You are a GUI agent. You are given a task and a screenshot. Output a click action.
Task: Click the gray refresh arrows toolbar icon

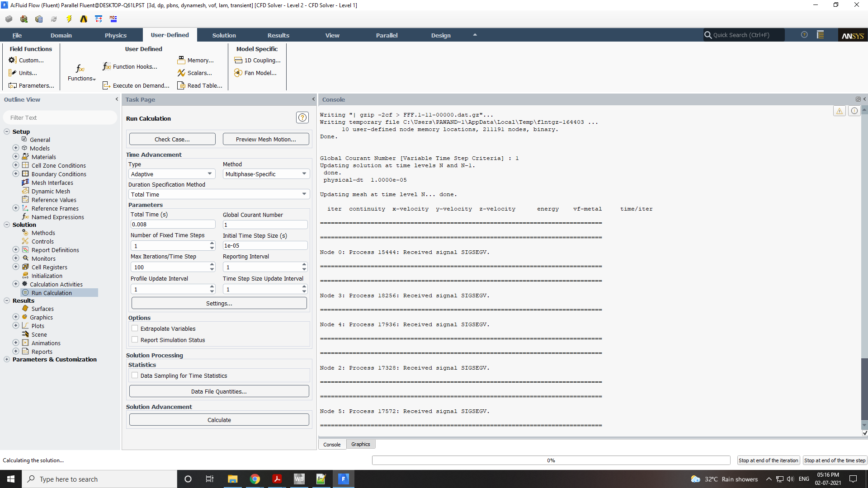click(x=54, y=19)
